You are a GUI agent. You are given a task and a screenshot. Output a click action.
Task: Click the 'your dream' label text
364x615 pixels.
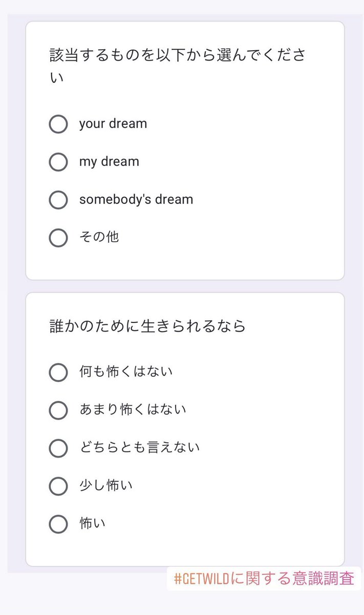point(113,124)
